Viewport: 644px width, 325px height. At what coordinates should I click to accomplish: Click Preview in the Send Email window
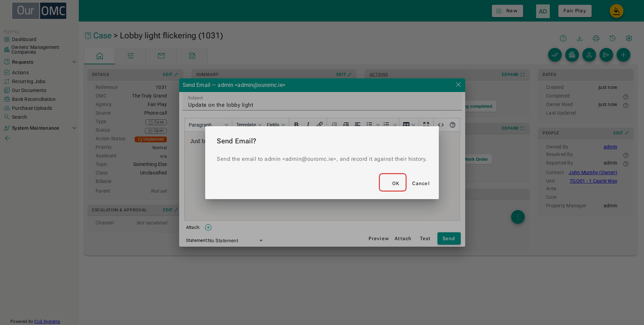[x=379, y=239]
